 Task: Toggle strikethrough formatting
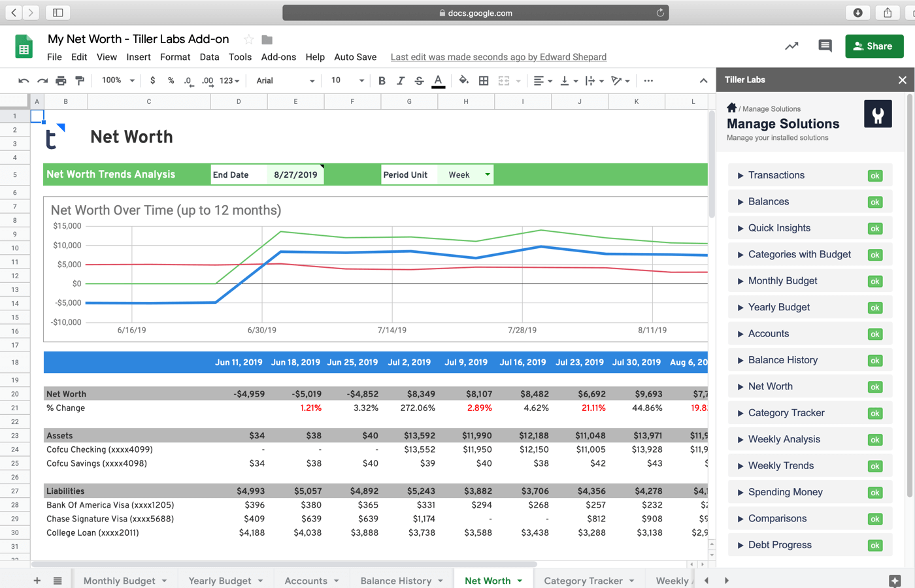tap(419, 81)
